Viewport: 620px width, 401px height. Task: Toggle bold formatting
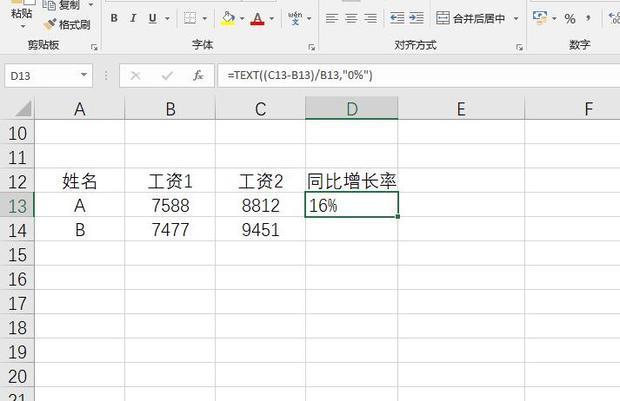point(115,19)
